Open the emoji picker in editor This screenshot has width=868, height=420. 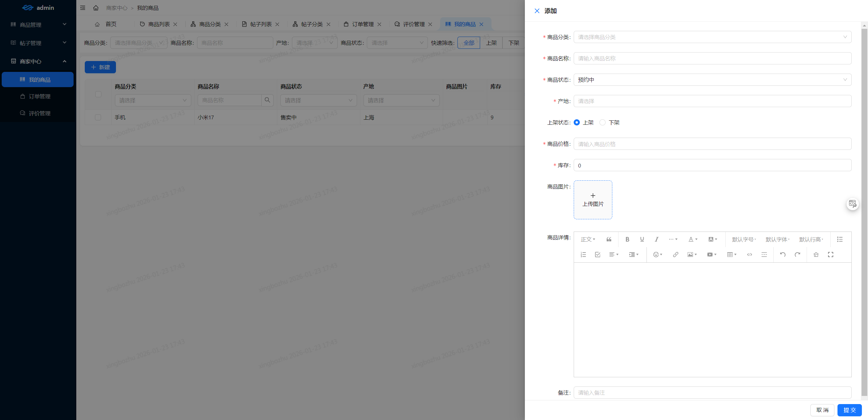point(657,255)
